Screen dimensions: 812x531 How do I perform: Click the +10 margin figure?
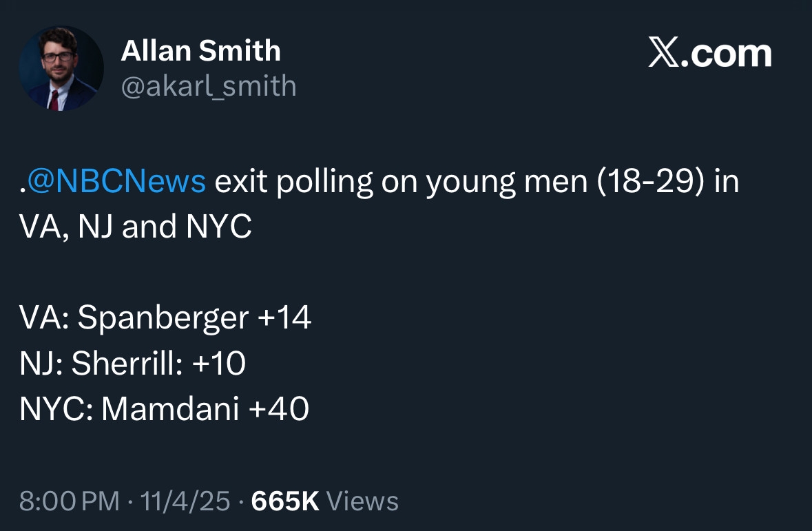point(219,364)
